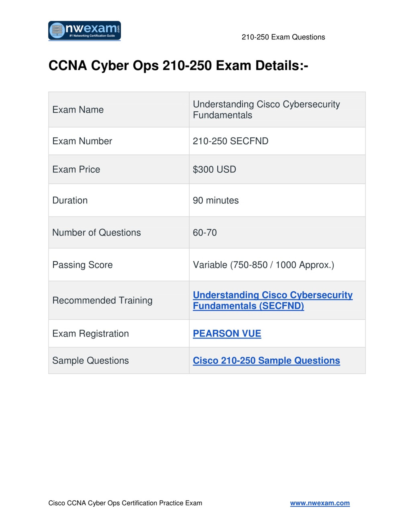Click the nwexam logo image
Image resolution: width=411 pixels, height=532 pixels.
pos(84,31)
